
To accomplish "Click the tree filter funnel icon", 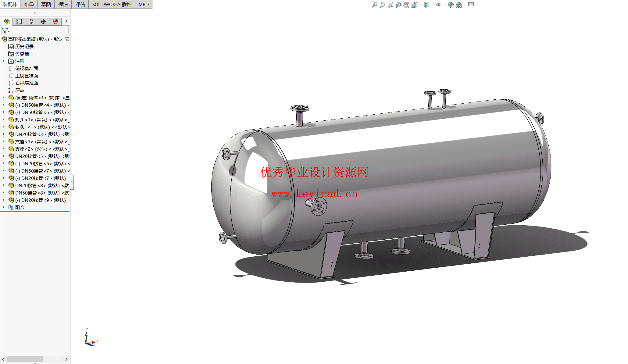I will [x=5, y=31].
